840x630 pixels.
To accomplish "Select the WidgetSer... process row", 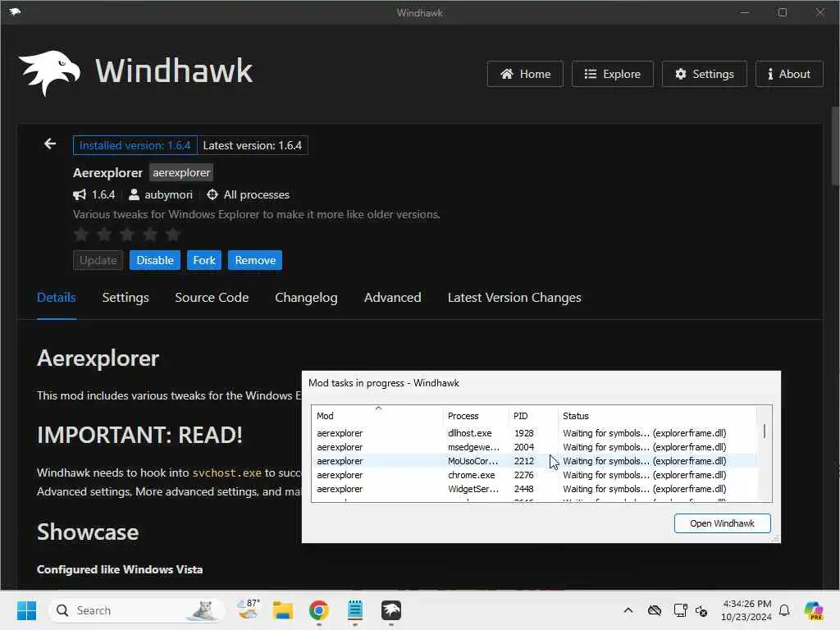I will click(534, 489).
